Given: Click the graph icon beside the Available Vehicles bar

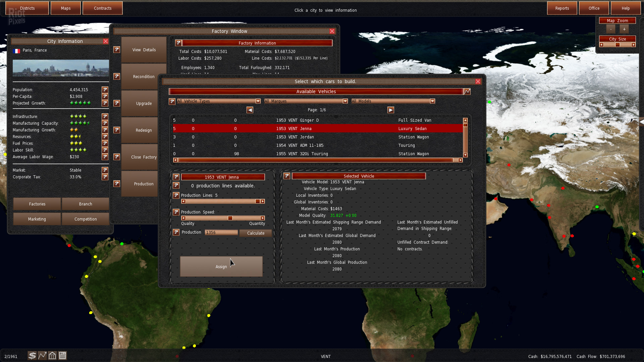Looking at the screenshot, I should point(467,91).
